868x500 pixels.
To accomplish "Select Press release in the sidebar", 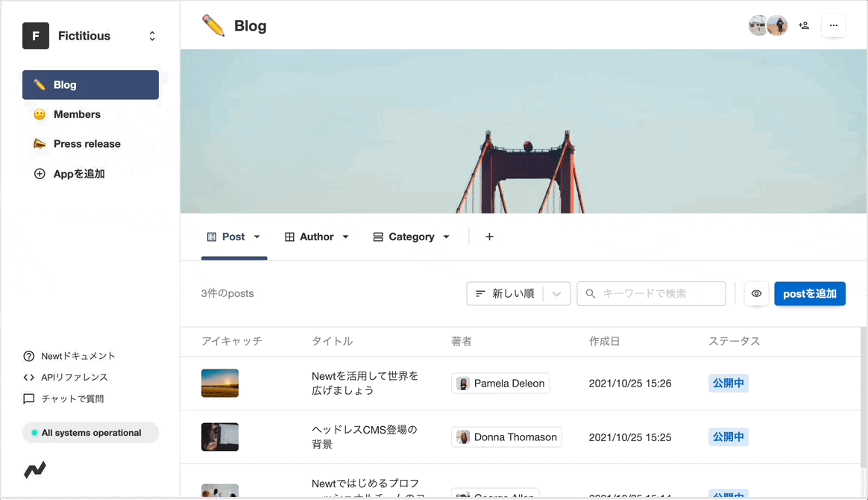I will pos(87,144).
